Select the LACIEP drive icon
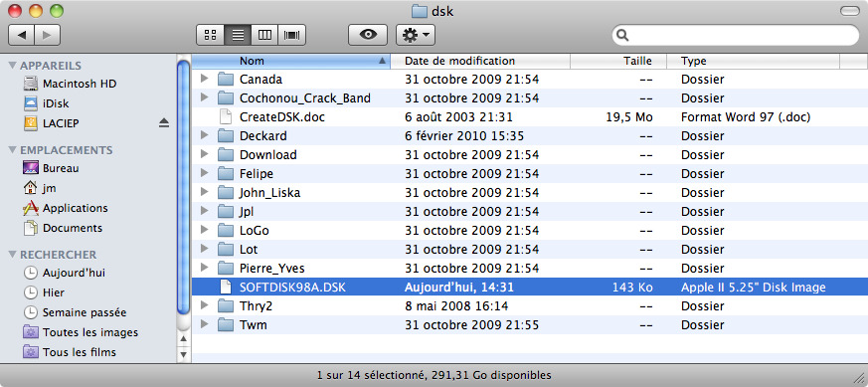 click(32, 123)
